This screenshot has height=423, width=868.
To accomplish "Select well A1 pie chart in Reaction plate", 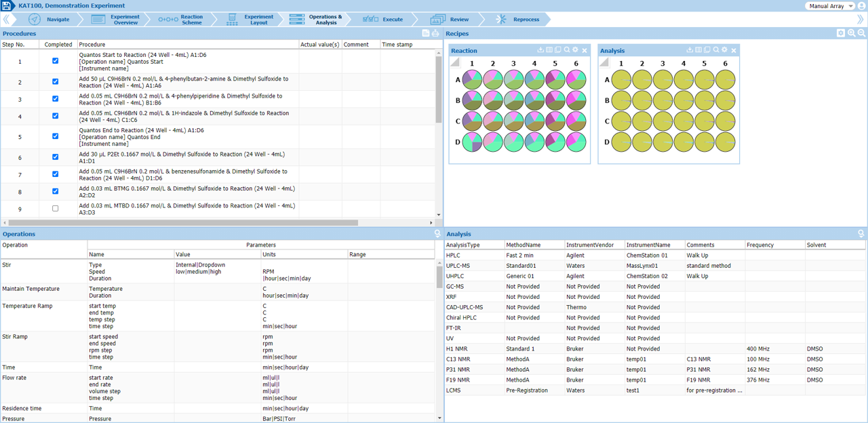I will [472, 80].
